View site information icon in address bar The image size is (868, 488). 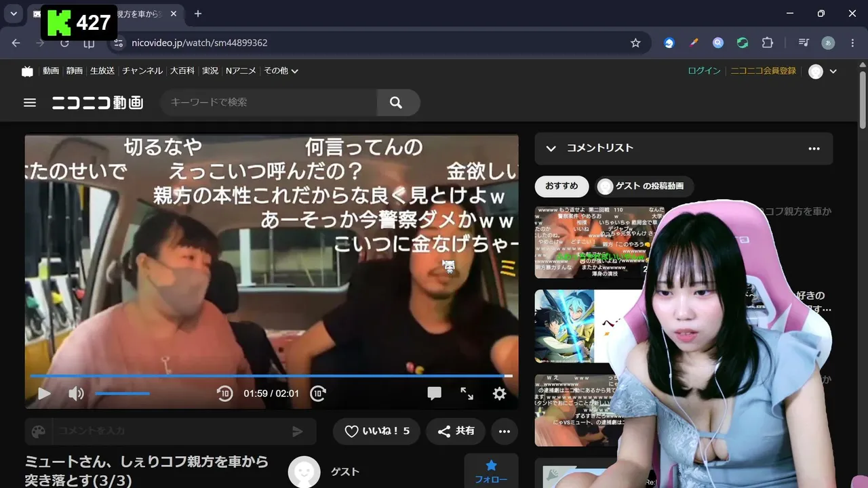118,43
